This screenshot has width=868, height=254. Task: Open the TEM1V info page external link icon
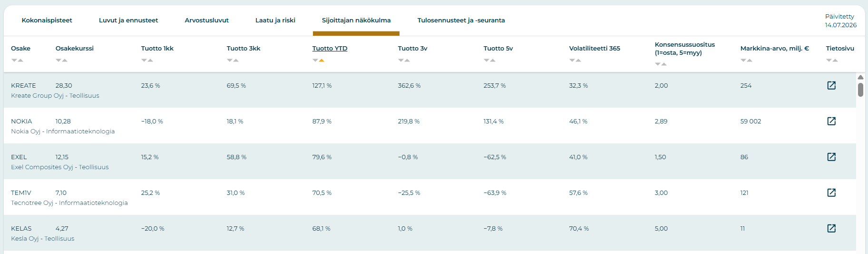point(831,193)
